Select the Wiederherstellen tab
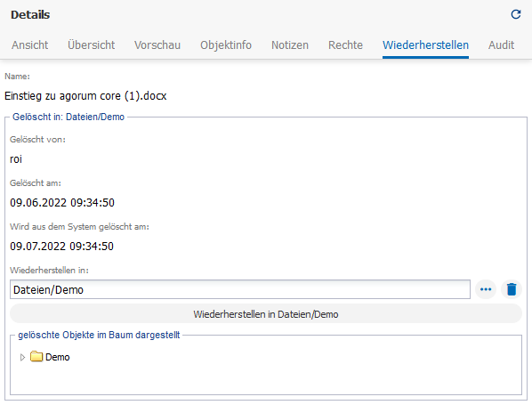The width and height of the screenshot is (532, 405). [425, 45]
